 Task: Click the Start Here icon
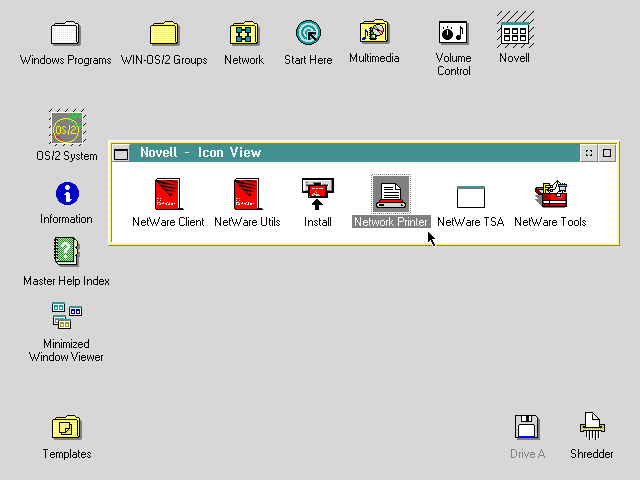pyautogui.click(x=308, y=34)
